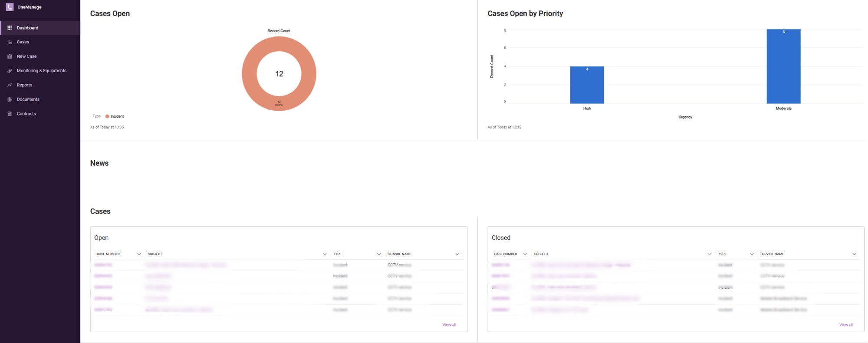Image resolution: width=868 pixels, height=343 pixels.
Task: Click the Monitoring & Equipments icon
Action: coord(10,71)
